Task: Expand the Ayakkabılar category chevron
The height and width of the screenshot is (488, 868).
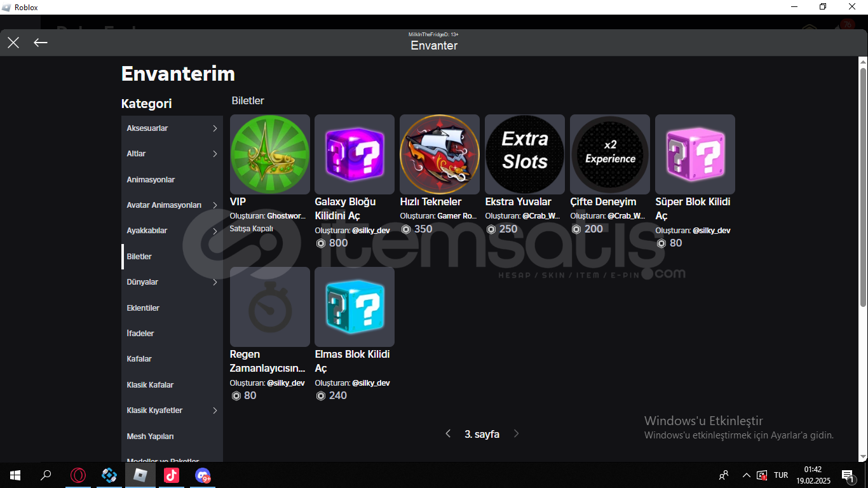Action: pyautogui.click(x=215, y=231)
